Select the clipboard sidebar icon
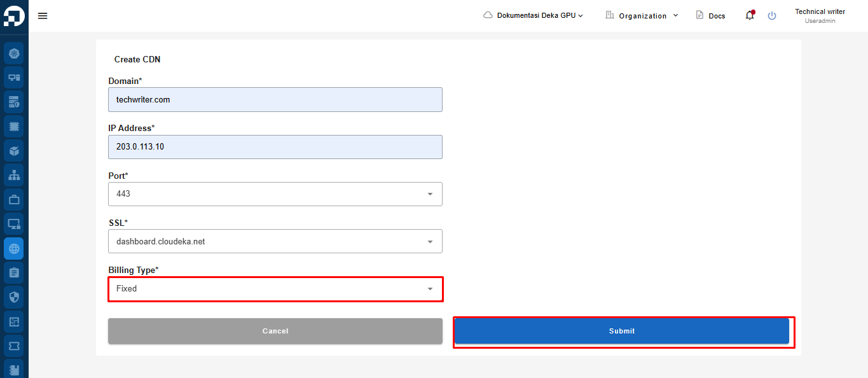Screen dimensions: 868x378 (x=14, y=272)
